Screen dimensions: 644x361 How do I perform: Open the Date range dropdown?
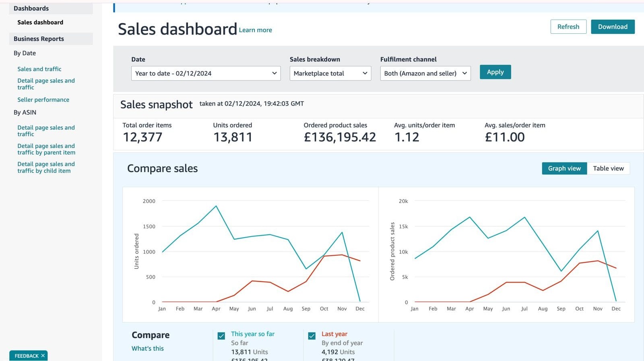point(206,73)
